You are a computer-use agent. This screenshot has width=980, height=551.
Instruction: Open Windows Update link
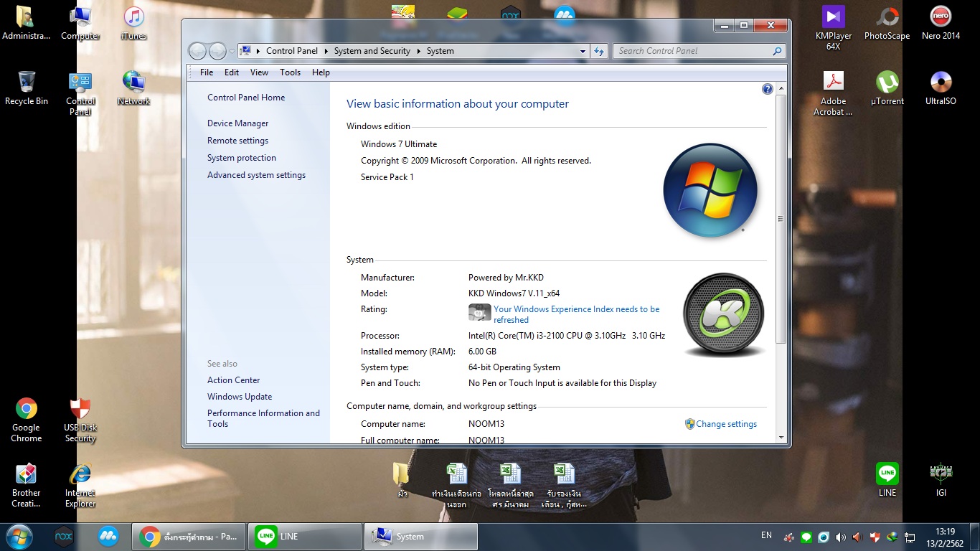click(x=240, y=397)
